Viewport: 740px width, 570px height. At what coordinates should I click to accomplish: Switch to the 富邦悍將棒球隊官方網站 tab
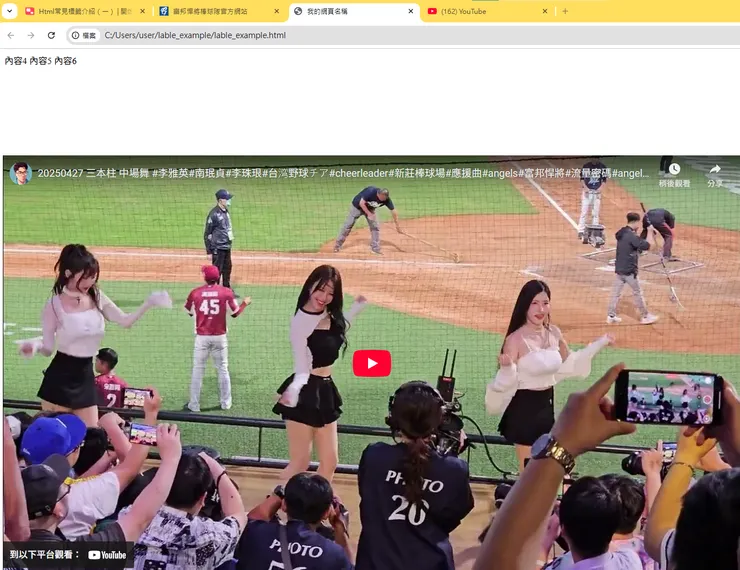219,11
